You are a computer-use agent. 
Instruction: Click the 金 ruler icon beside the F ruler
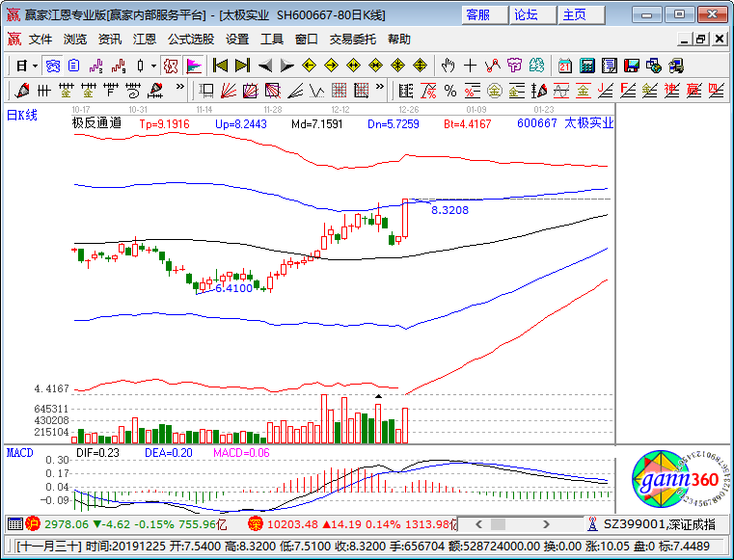[88, 91]
